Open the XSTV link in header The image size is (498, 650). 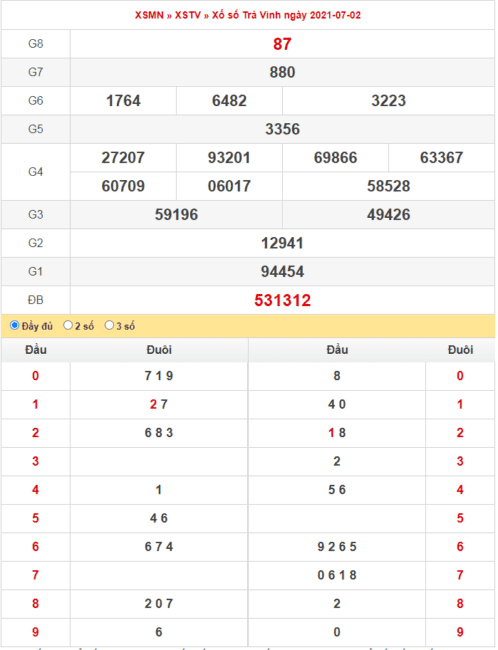[188, 15]
